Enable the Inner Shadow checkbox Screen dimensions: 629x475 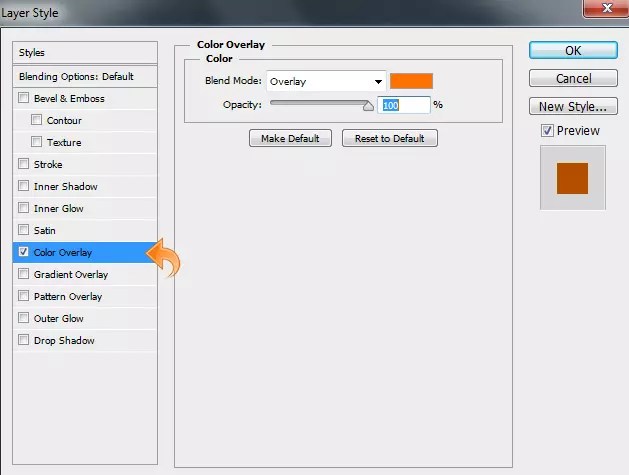pyautogui.click(x=24, y=186)
